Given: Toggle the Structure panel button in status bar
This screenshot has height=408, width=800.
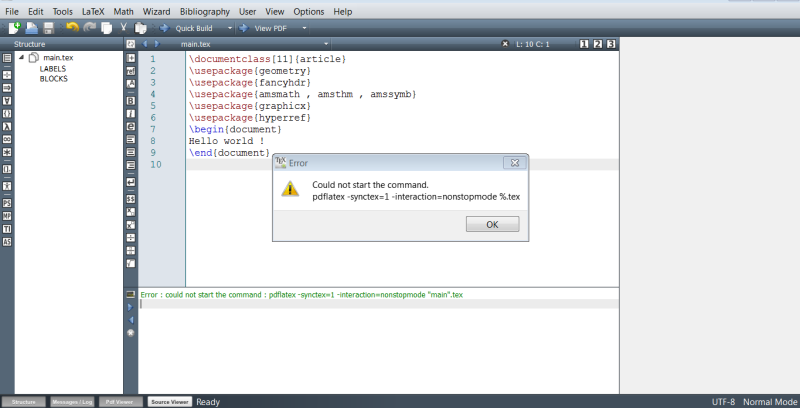Looking at the screenshot, I should point(24,402).
